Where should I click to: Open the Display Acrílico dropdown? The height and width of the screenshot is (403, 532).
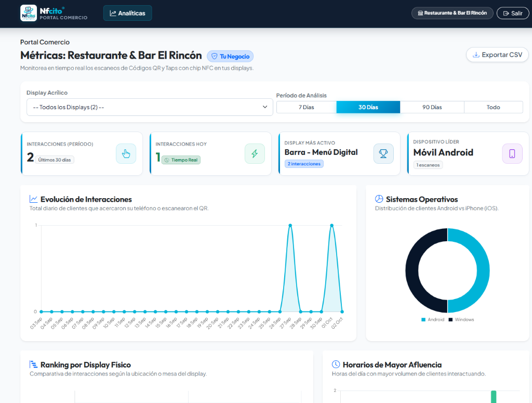[150, 107]
